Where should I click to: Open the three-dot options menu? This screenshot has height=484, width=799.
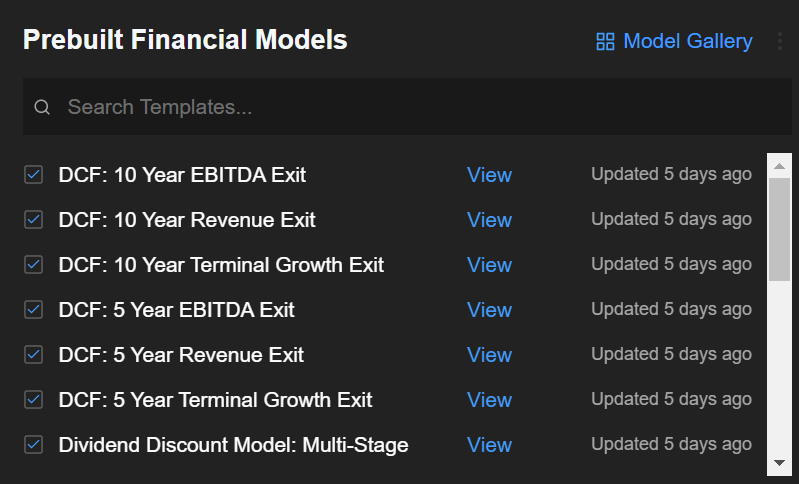pos(780,41)
